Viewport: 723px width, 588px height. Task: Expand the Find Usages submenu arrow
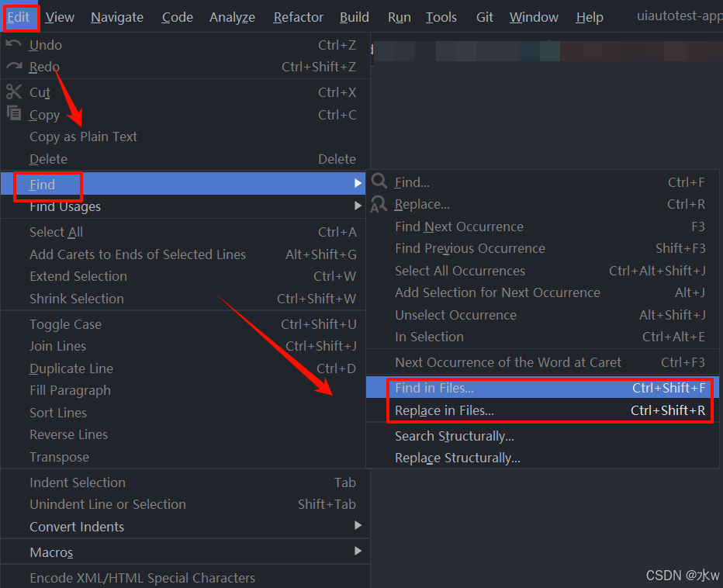pos(358,206)
